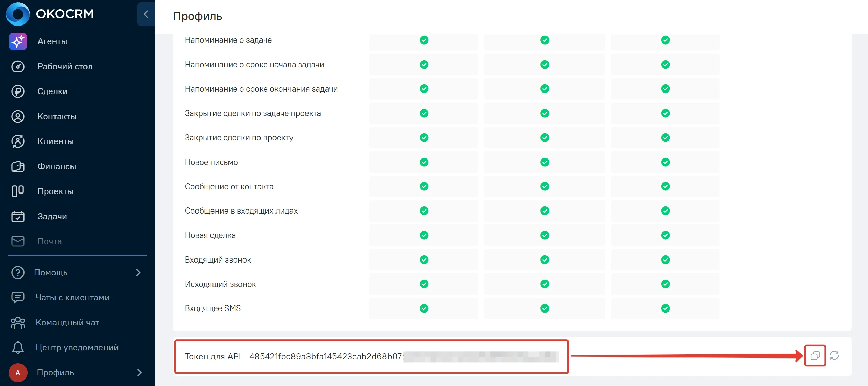This screenshot has height=386, width=868.
Task: Copy the API token with copy icon
Action: (815, 356)
